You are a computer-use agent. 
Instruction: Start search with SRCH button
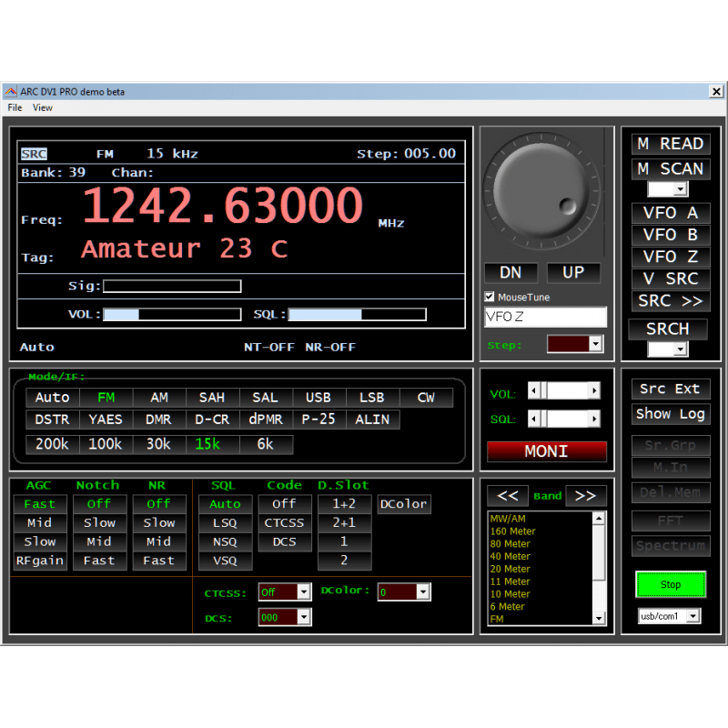668,329
